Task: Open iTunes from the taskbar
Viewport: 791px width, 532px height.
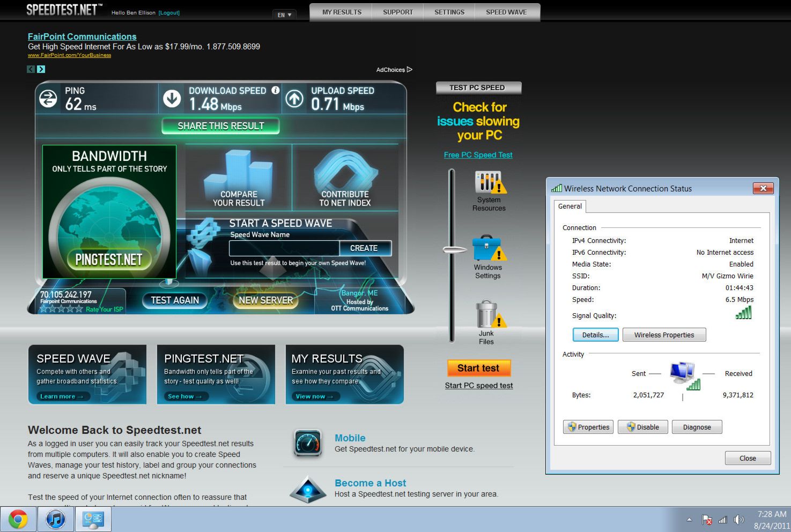Action: [56, 519]
